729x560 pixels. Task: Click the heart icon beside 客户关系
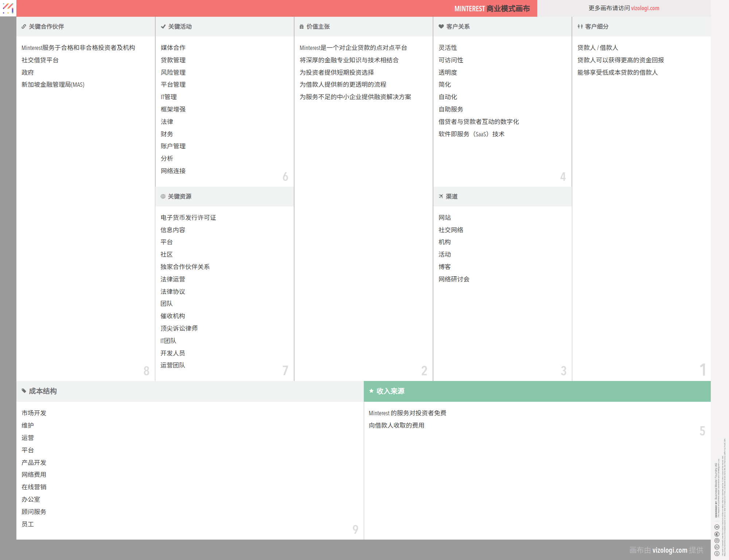441,27
